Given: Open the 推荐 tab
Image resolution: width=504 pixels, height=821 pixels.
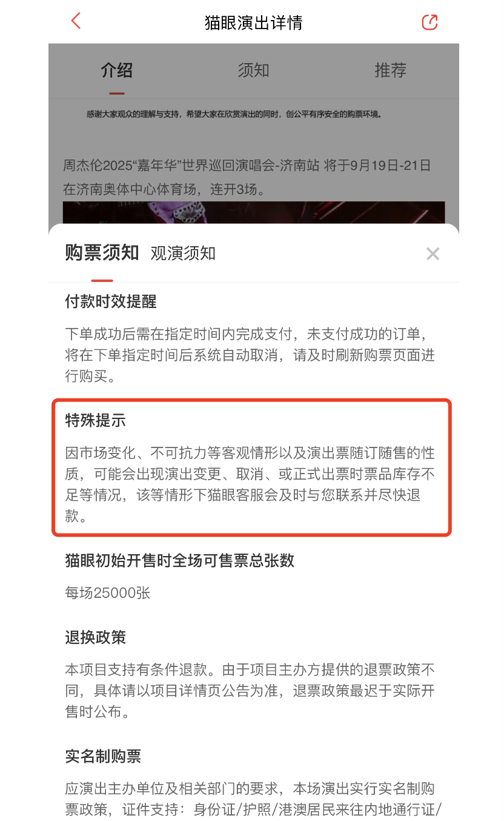Looking at the screenshot, I should tap(390, 70).
